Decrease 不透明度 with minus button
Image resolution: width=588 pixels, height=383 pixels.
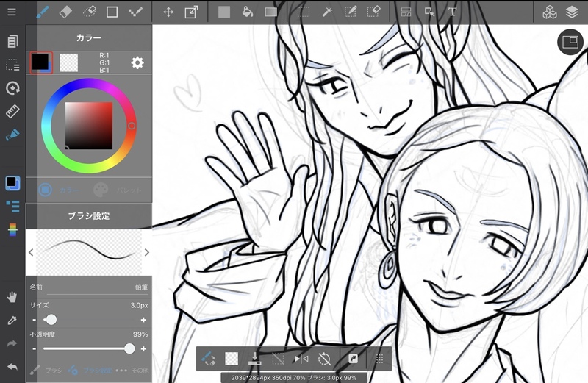(34, 349)
